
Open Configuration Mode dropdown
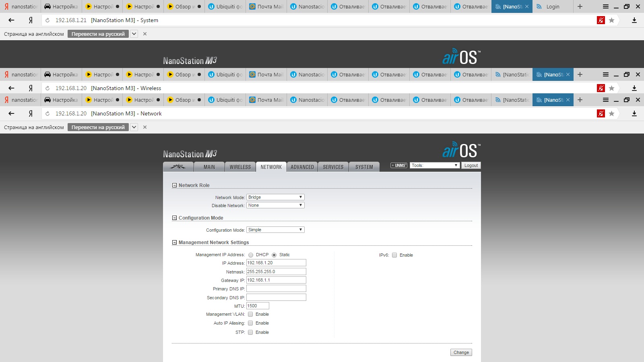click(x=275, y=230)
